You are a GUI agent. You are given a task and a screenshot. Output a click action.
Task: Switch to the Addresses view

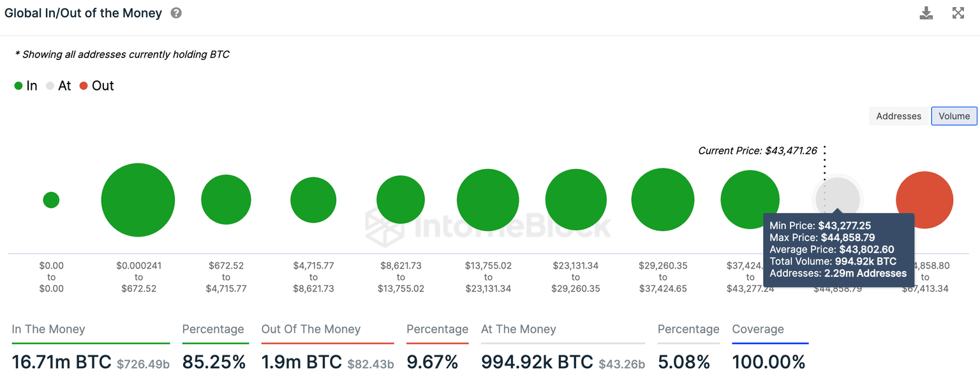tap(898, 116)
